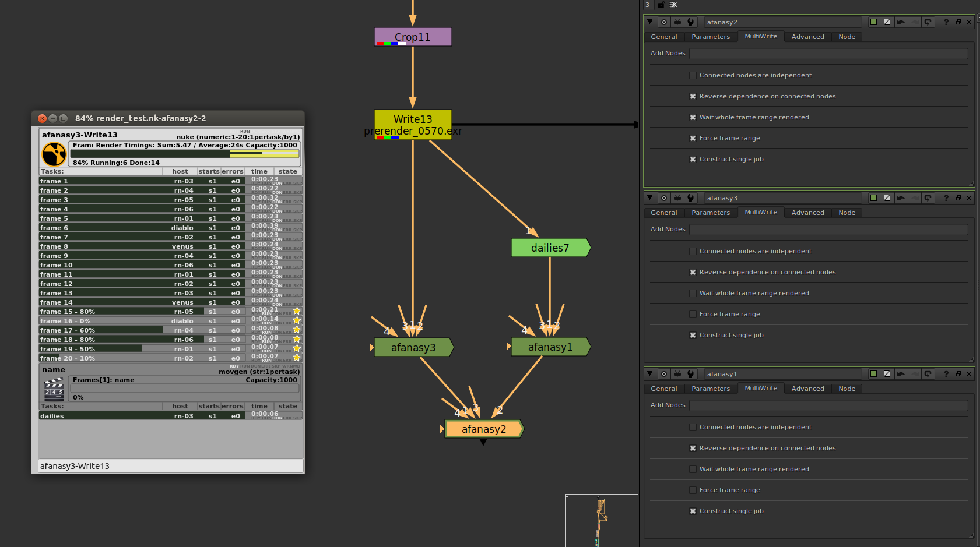980x547 pixels.
Task: Uncheck 'Construct single job' in afanasy2 panel
Action: (693, 159)
